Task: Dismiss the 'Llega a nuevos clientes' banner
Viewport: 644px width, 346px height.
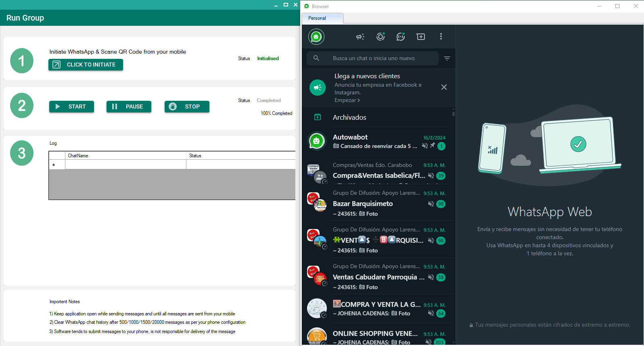Action: click(444, 87)
